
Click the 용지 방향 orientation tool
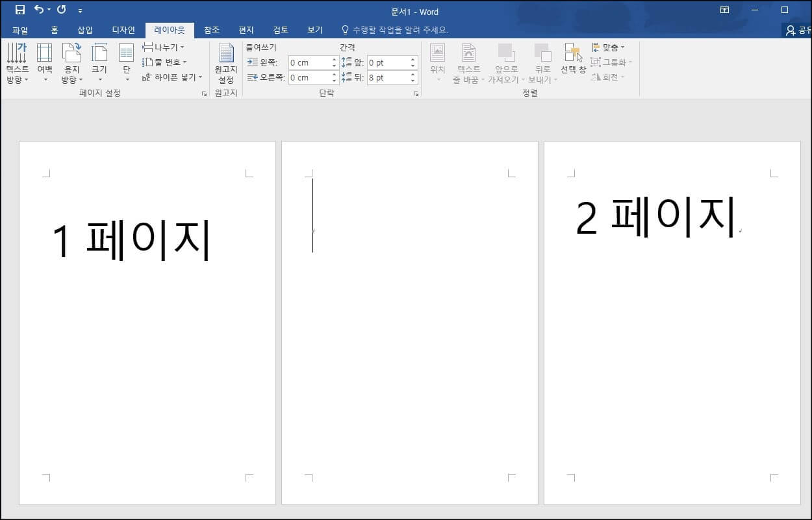click(x=71, y=63)
